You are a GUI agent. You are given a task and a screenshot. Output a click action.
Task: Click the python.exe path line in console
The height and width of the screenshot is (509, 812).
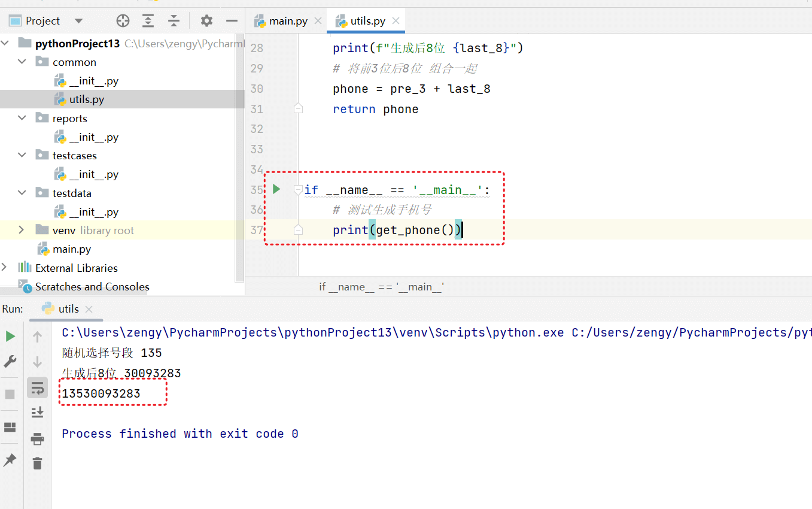point(436,332)
